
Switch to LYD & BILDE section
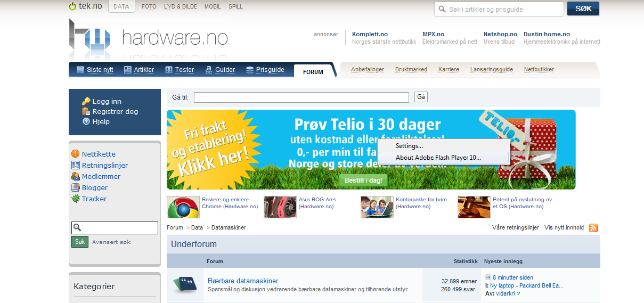point(181,7)
